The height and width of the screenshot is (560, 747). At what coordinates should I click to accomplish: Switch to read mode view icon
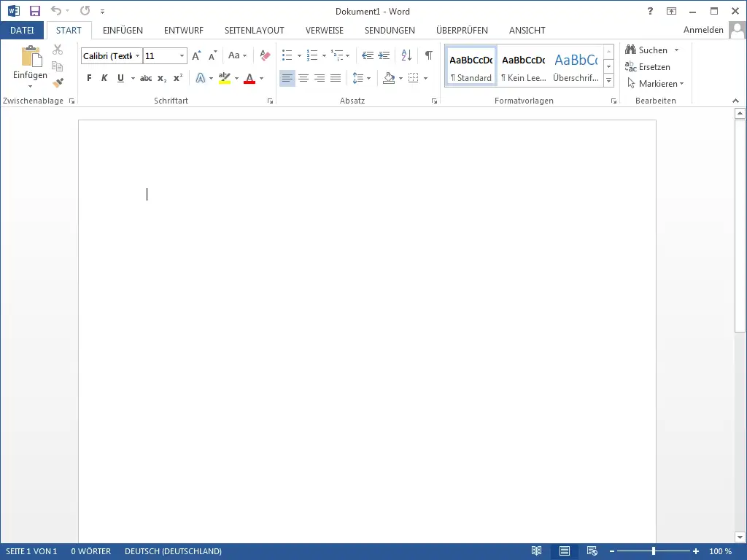[x=537, y=551]
